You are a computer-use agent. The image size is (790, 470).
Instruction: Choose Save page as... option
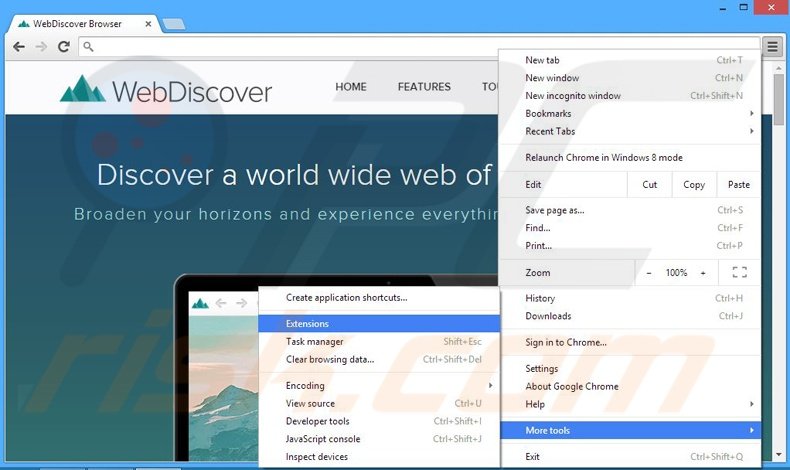click(x=630, y=210)
